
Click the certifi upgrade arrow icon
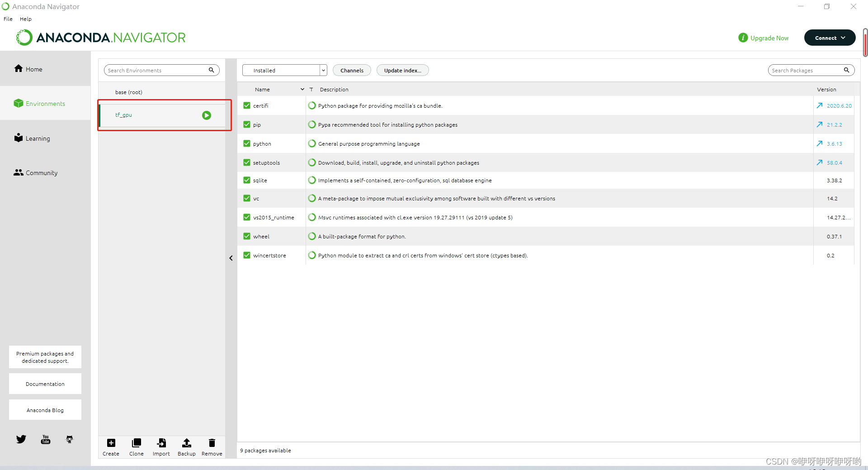point(820,105)
